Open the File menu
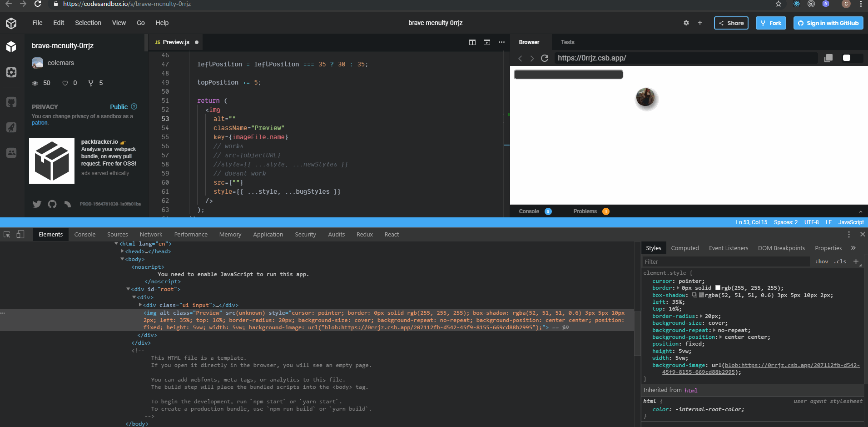 click(x=37, y=23)
